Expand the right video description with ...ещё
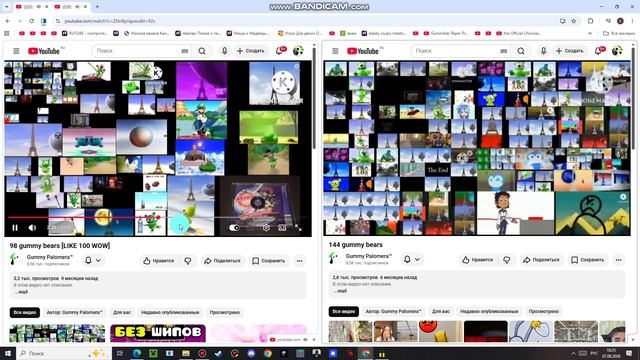Viewport: 640px width, 360px height. [x=340, y=291]
